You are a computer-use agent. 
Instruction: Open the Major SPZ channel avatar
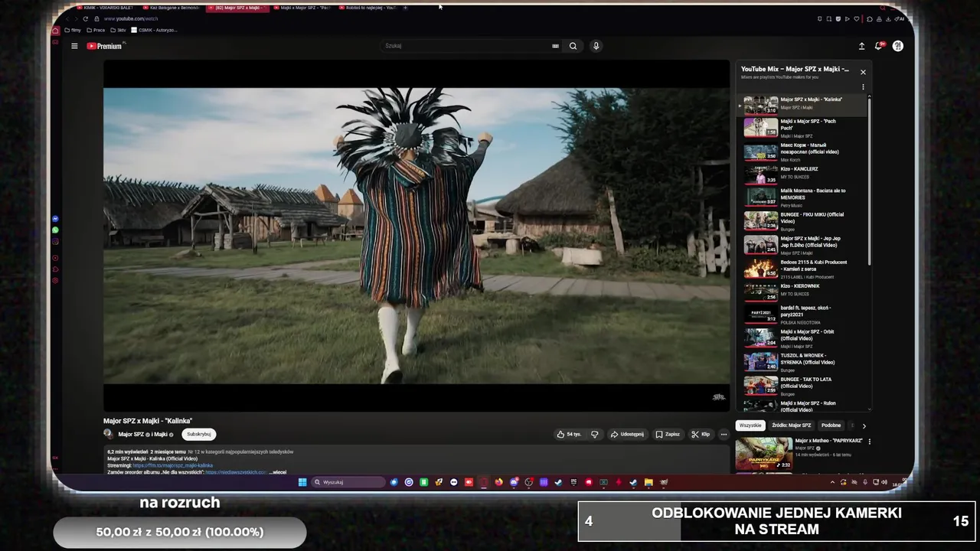[109, 434]
